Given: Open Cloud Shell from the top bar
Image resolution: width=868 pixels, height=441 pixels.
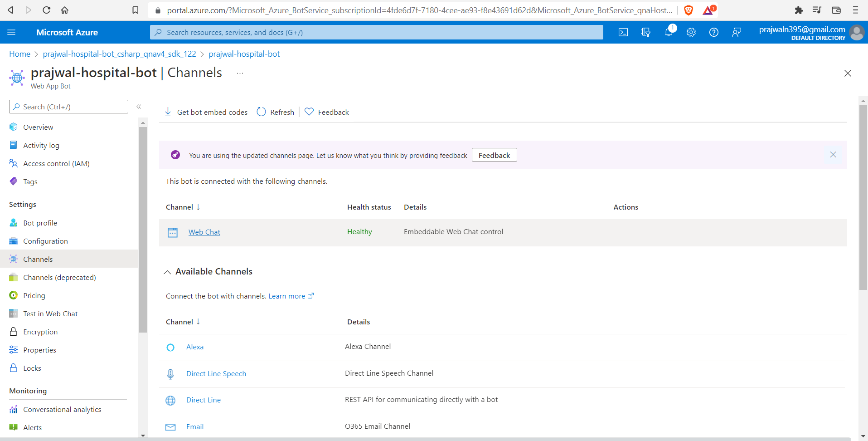Looking at the screenshot, I should coord(623,32).
